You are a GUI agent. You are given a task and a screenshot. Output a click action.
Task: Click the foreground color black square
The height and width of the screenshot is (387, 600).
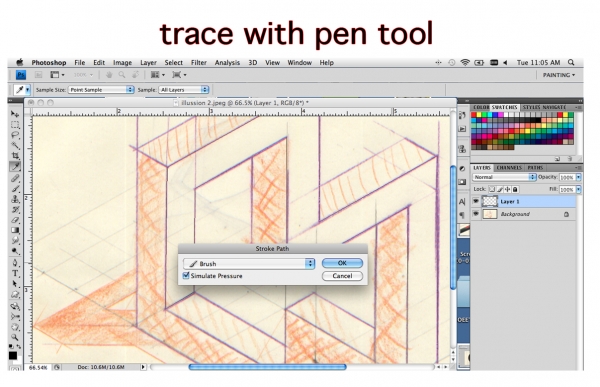point(13,356)
